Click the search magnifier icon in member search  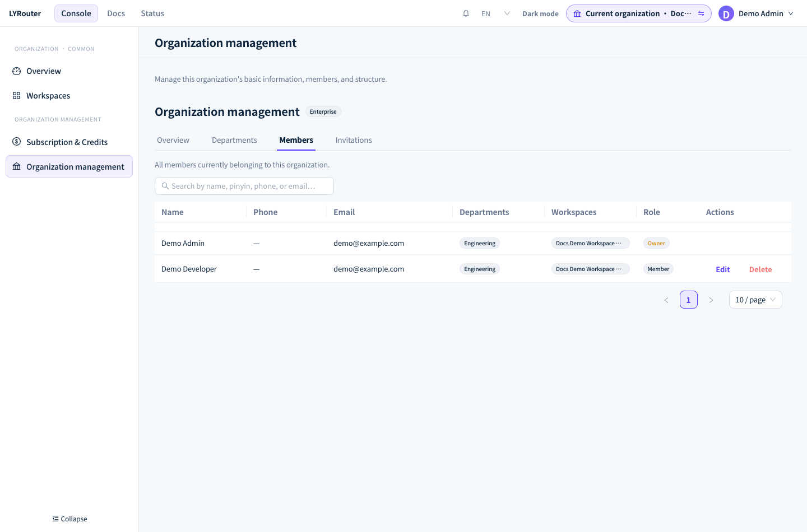click(x=165, y=186)
